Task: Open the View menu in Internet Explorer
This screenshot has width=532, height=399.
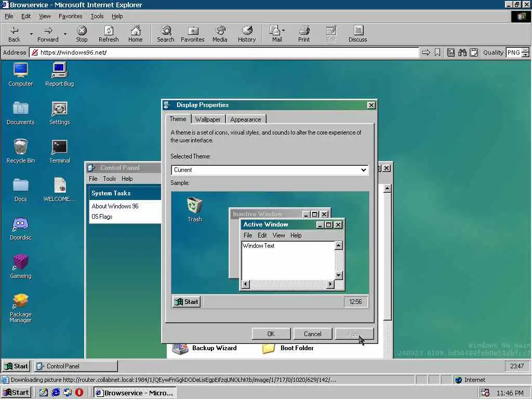Action: pos(45,16)
